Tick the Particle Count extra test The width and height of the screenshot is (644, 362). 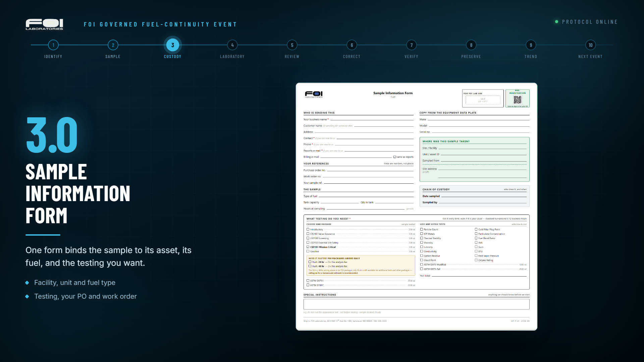(x=422, y=230)
